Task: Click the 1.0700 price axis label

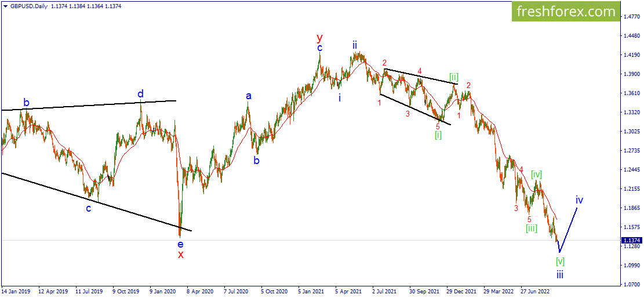Action: click(x=632, y=285)
